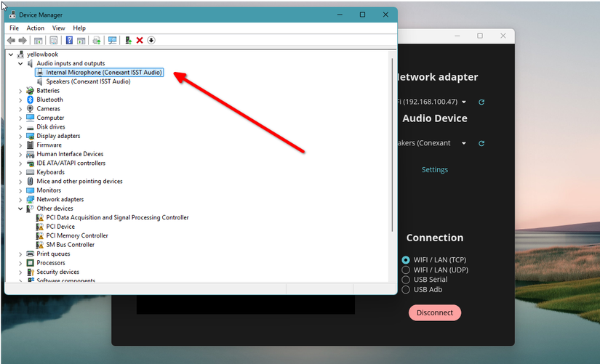Select USB Adb connection option

coord(406,290)
